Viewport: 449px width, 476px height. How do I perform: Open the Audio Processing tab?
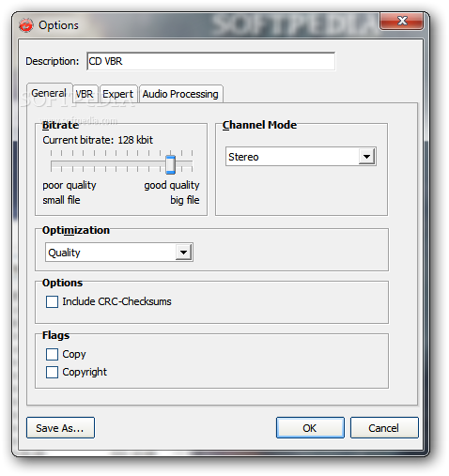[x=180, y=94]
